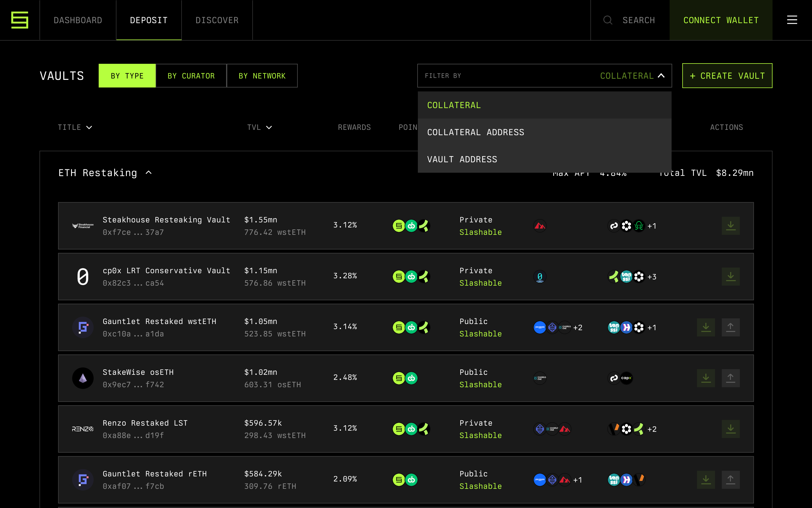This screenshot has width=812, height=508.
Task: Click +2 operators indicator in Gauntlet wstETH row
Action: 578,328
